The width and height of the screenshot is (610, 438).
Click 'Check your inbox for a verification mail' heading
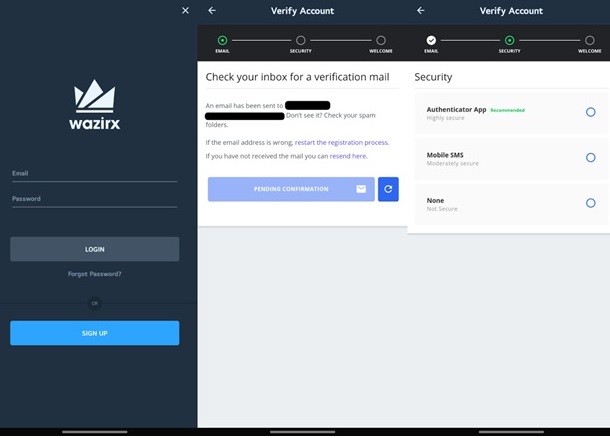click(x=297, y=77)
